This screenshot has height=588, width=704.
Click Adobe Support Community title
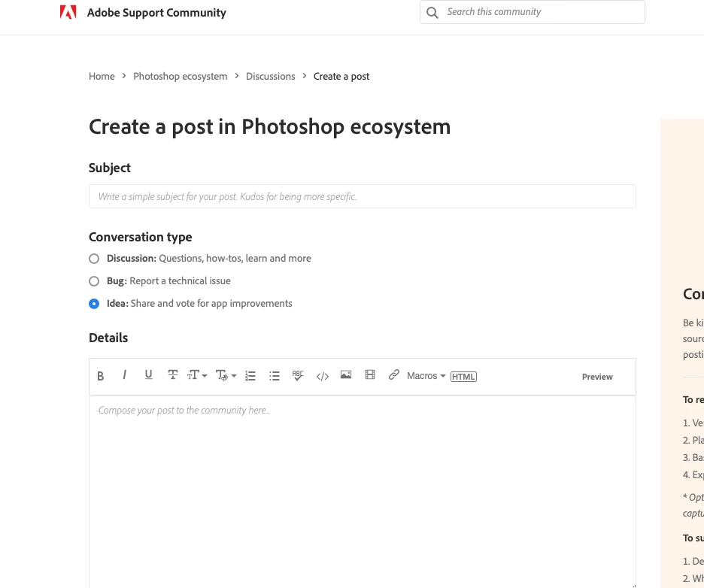click(x=156, y=13)
